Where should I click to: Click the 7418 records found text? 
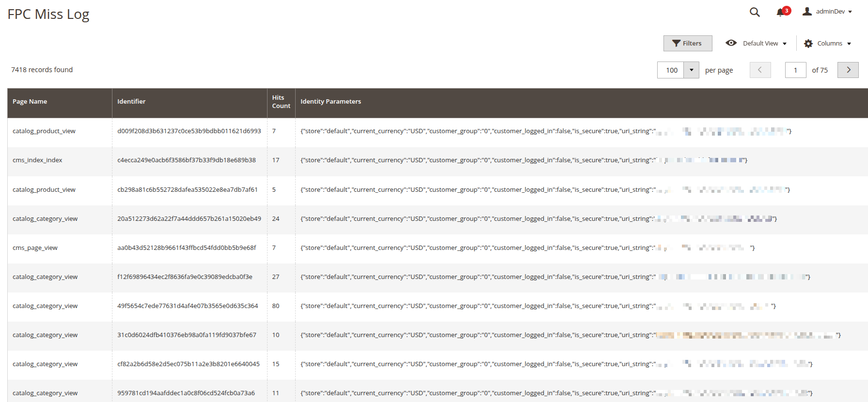pyautogui.click(x=42, y=70)
